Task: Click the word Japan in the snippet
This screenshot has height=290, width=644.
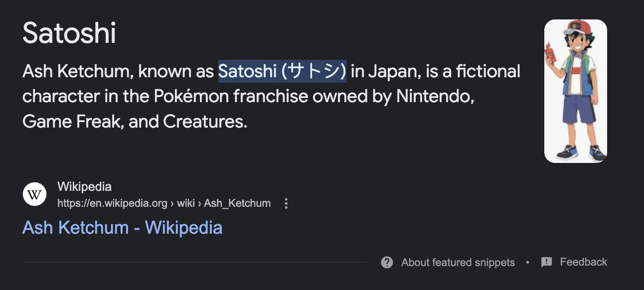Action: pyautogui.click(x=393, y=72)
